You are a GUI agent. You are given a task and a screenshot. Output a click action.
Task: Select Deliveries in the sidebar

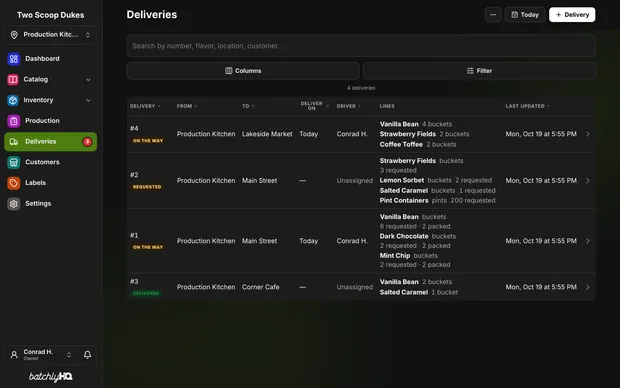pos(51,142)
